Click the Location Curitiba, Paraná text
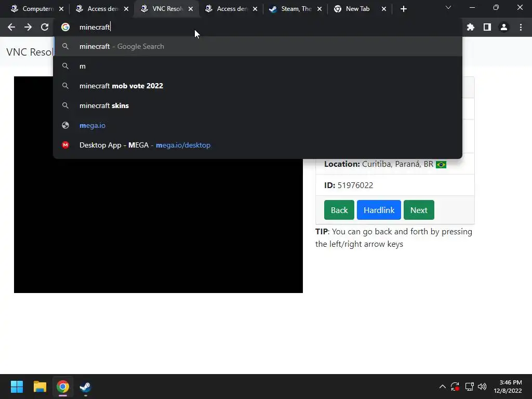The image size is (532, 399). tap(385, 164)
